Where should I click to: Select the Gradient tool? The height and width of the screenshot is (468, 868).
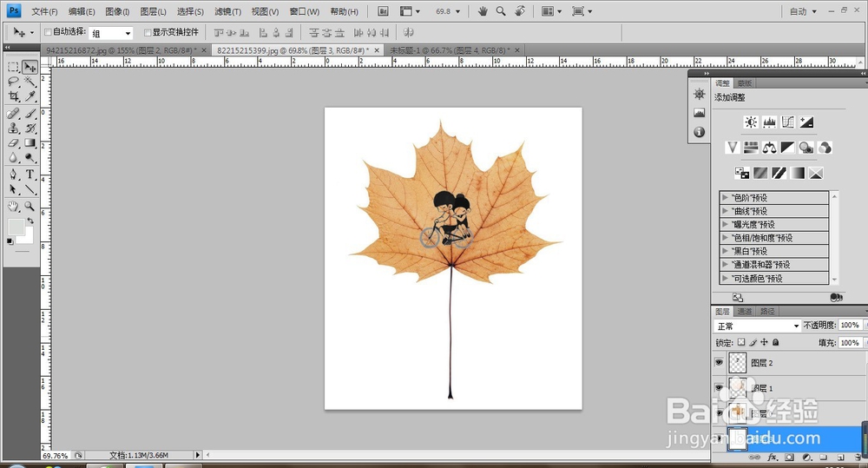[x=30, y=143]
